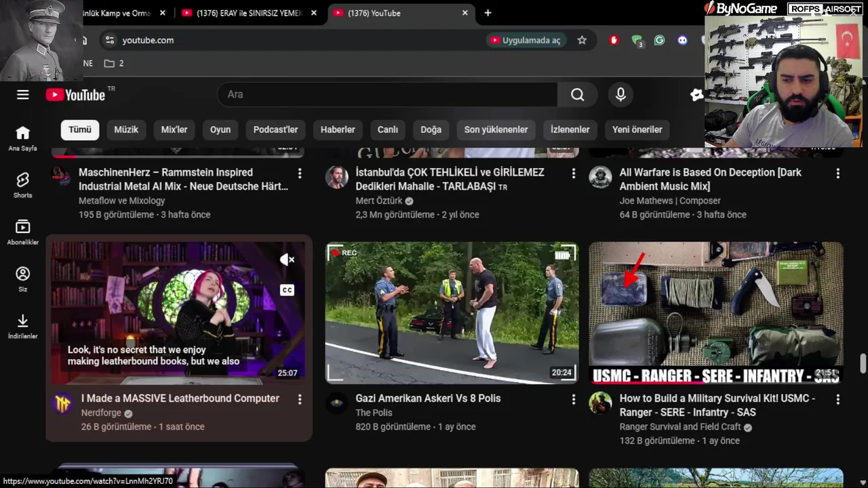Open the Mert Öztürk channel link
The width and height of the screenshot is (868, 488).
(x=379, y=201)
